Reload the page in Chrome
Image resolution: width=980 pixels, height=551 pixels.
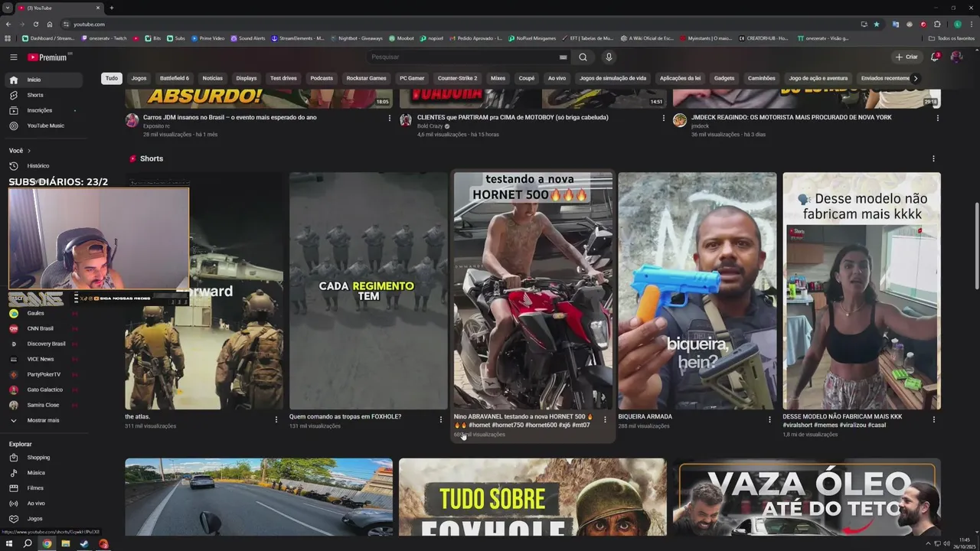[35, 24]
